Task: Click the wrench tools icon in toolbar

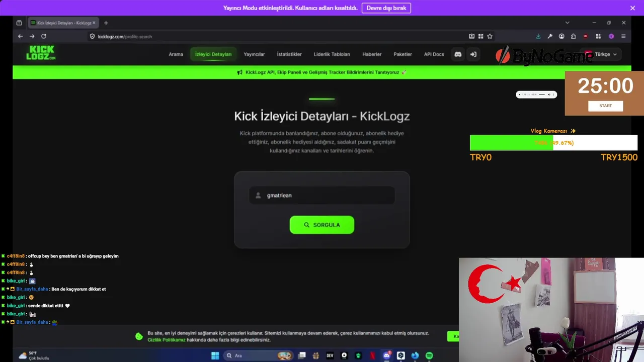Action: [550, 36]
